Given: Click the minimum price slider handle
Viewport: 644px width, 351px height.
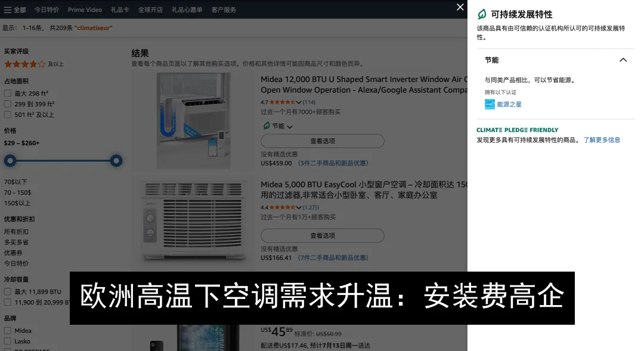Looking at the screenshot, I should point(10,161).
